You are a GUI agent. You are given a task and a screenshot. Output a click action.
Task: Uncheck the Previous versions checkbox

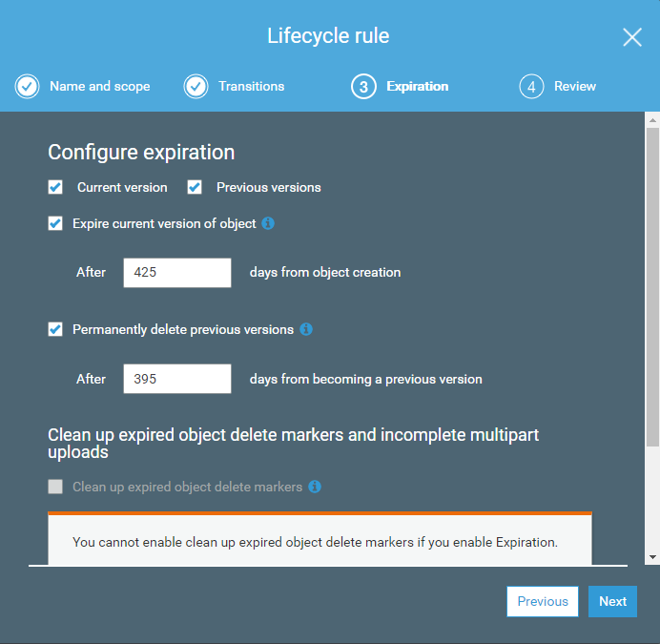[x=195, y=187]
